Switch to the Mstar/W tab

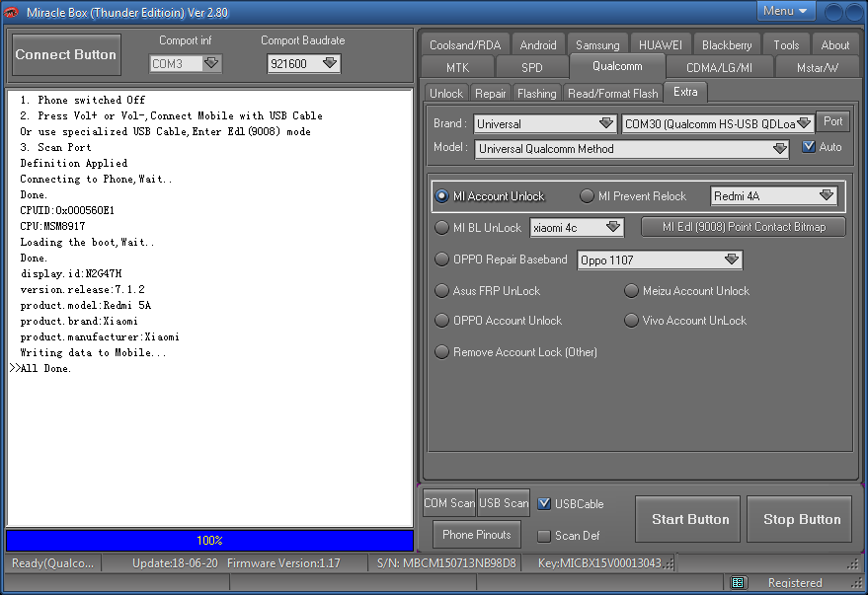tap(817, 67)
